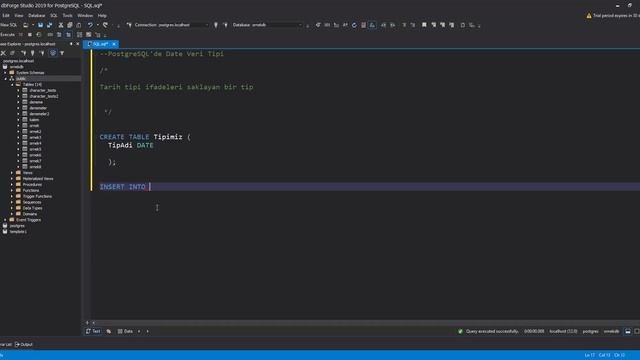Select the denemeler2 table
The height and width of the screenshot is (360, 640).
39,114
